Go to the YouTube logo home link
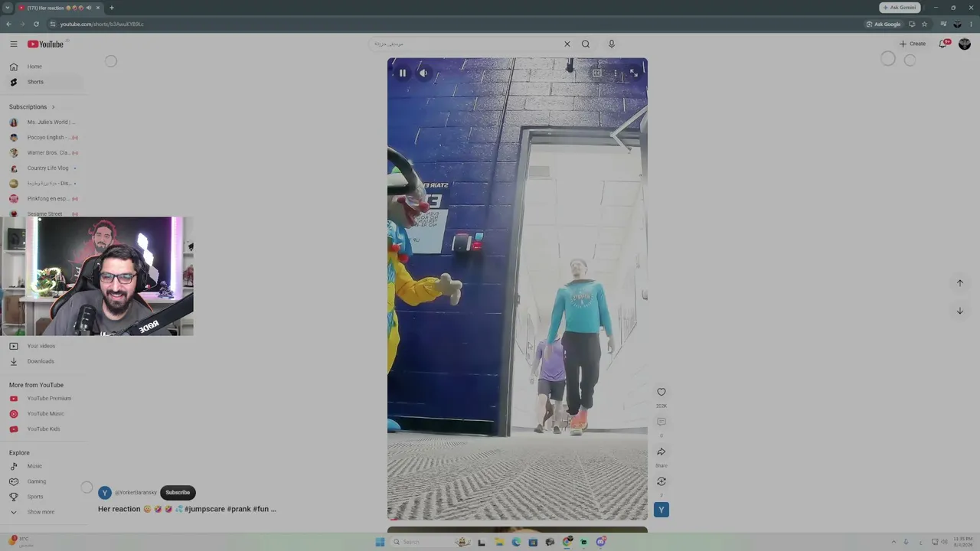Screen dimensions: 980x551 click(x=46, y=44)
